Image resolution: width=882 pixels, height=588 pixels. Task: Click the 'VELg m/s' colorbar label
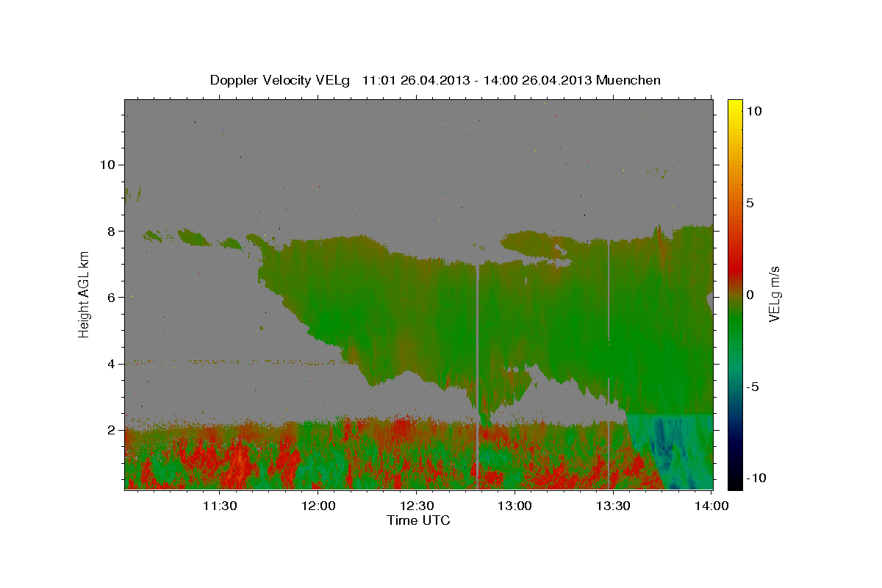coord(774,293)
